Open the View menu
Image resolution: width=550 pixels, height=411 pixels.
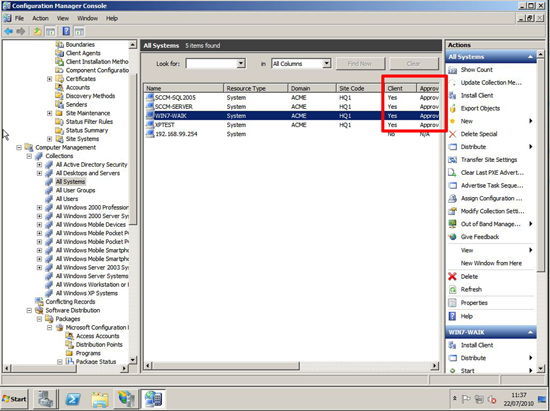(x=63, y=18)
